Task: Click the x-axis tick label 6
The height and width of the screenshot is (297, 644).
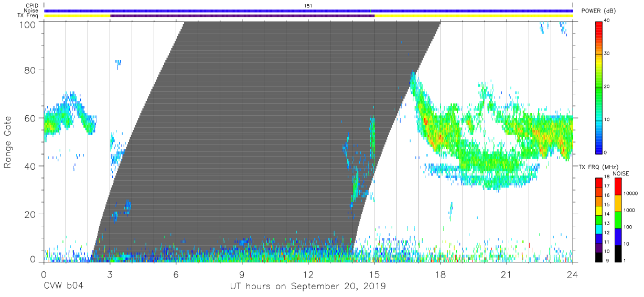Action: 176,274
